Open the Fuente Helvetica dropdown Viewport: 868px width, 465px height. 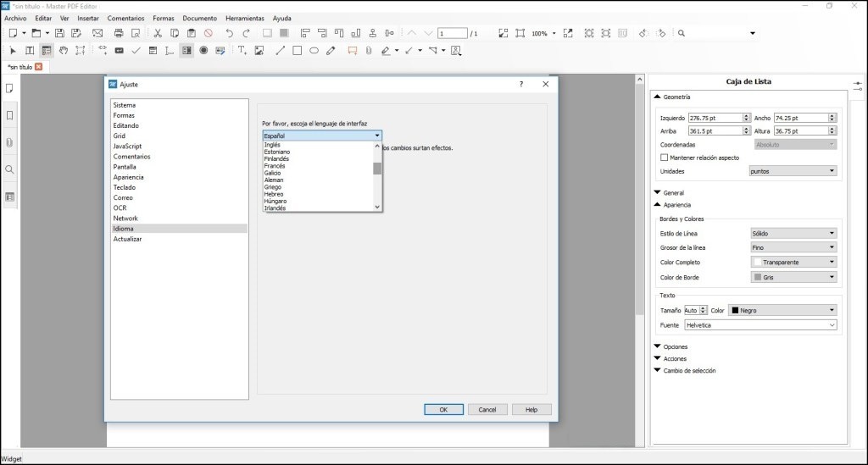point(760,325)
